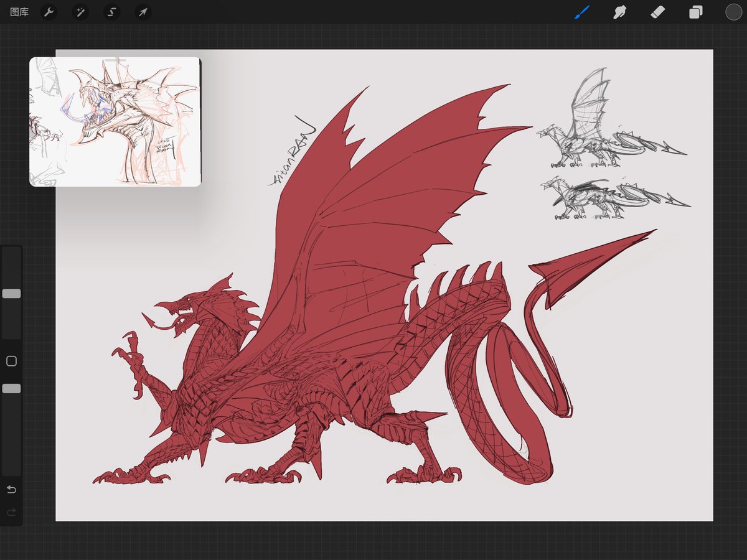Activate the Transform arrow tool

(x=143, y=12)
